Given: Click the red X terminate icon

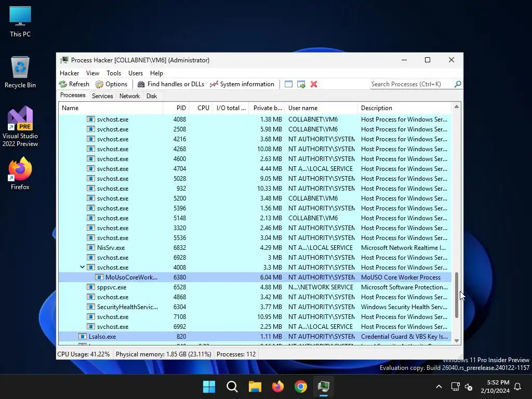Looking at the screenshot, I should click(x=314, y=84).
